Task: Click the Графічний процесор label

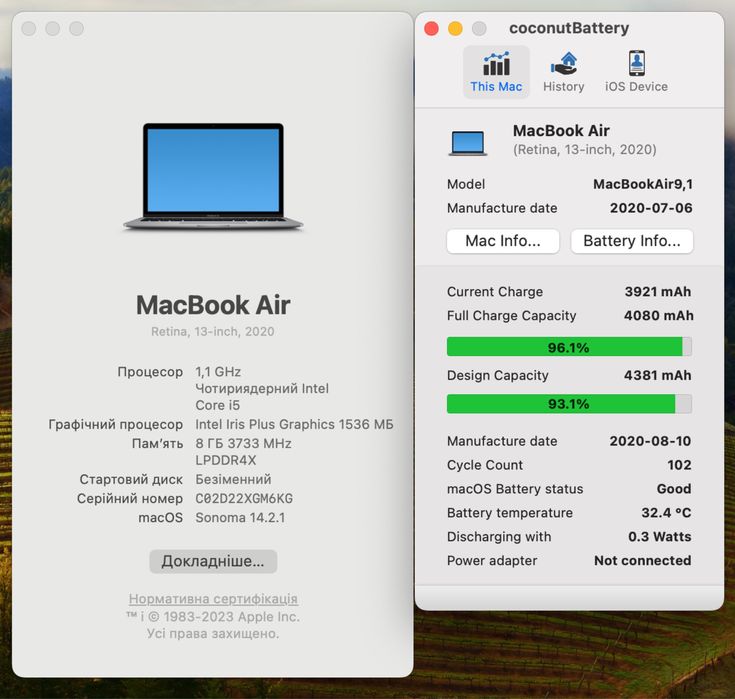Action: point(116,424)
